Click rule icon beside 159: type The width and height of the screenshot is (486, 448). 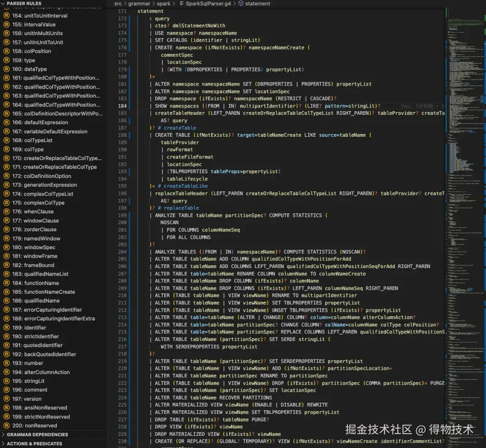[x=6, y=60]
